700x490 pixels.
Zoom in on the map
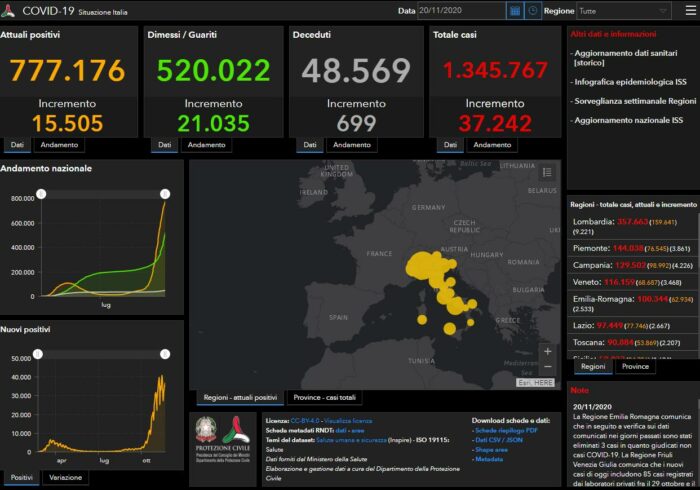(546, 352)
